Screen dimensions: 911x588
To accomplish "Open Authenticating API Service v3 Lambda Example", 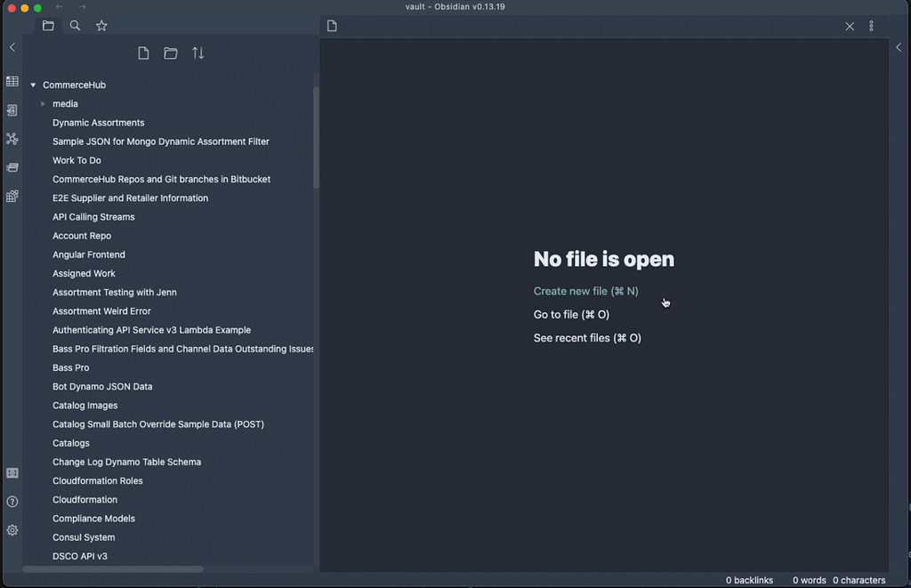I will pos(151,330).
